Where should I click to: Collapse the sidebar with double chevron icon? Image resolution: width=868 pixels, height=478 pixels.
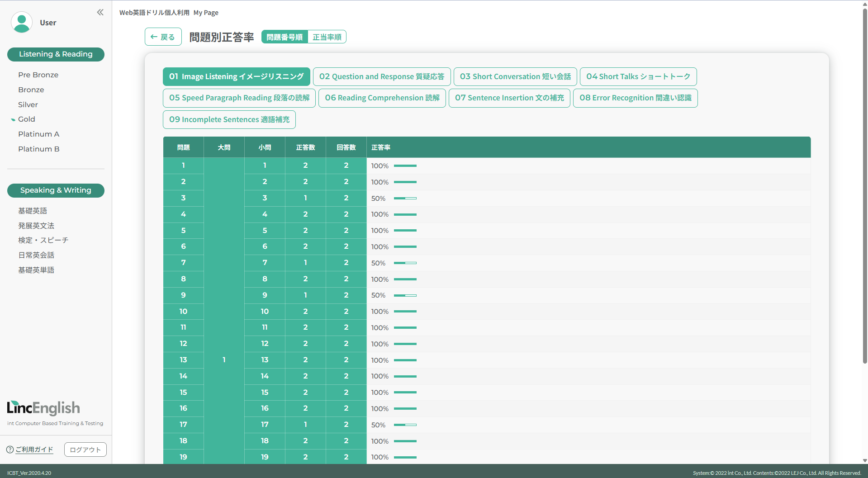(100, 13)
